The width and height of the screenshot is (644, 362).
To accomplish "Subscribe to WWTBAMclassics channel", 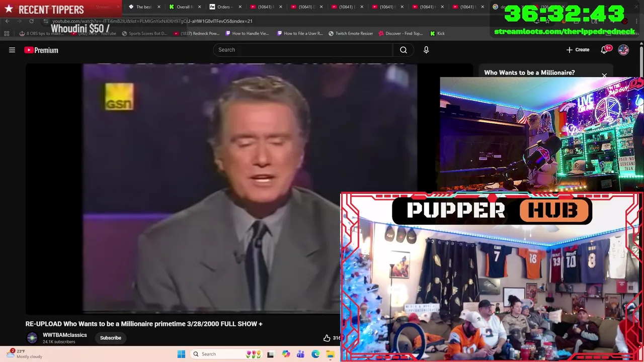I will click(x=111, y=338).
